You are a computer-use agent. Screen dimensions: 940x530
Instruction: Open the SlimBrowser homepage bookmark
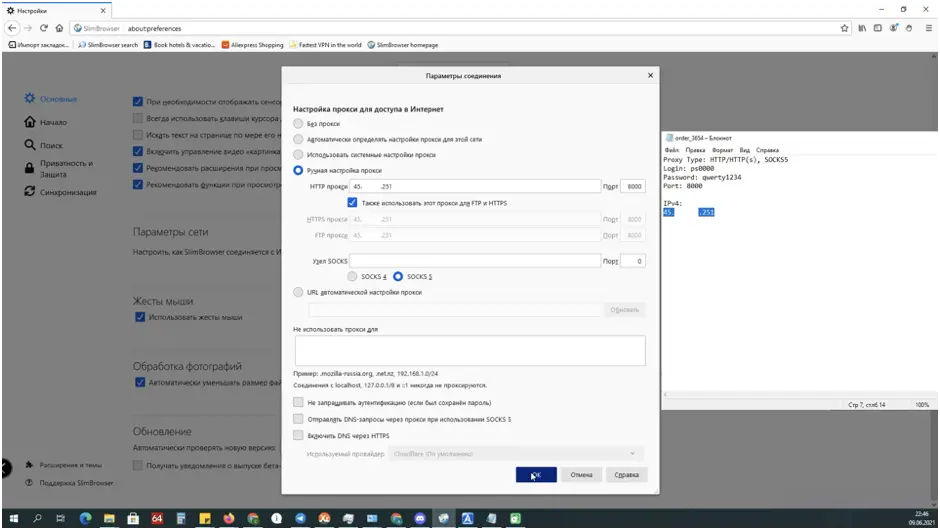pos(403,45)
